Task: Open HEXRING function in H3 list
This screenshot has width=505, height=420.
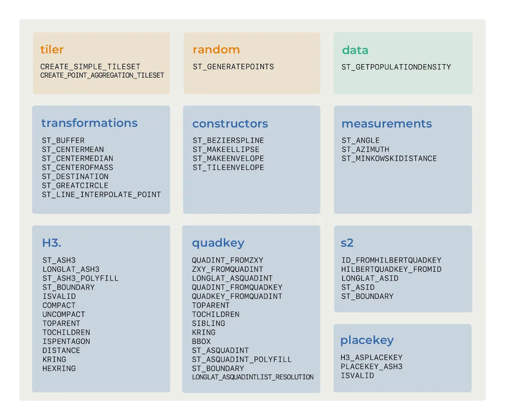Action: [59, 369]
